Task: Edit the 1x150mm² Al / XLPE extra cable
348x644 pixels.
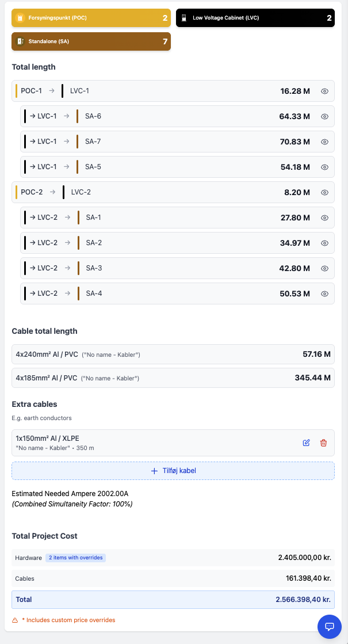Action: click(306, 443)
